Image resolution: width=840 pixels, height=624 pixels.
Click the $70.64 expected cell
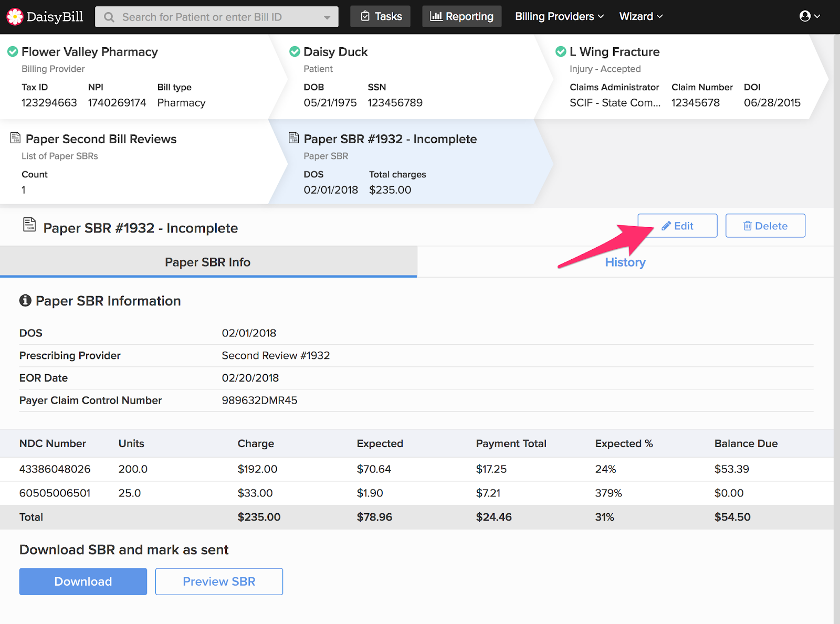click(x=374, y=469)
